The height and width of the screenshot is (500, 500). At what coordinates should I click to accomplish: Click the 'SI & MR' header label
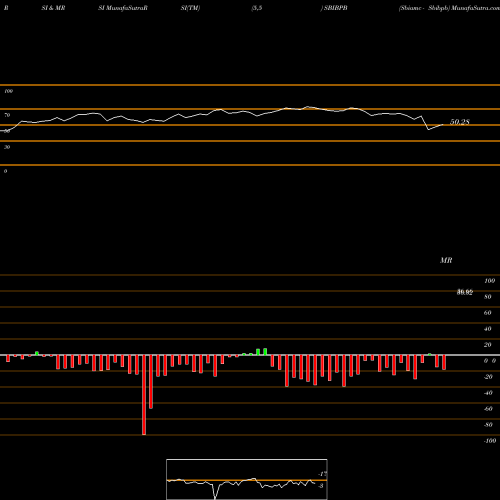pos(53,8)
